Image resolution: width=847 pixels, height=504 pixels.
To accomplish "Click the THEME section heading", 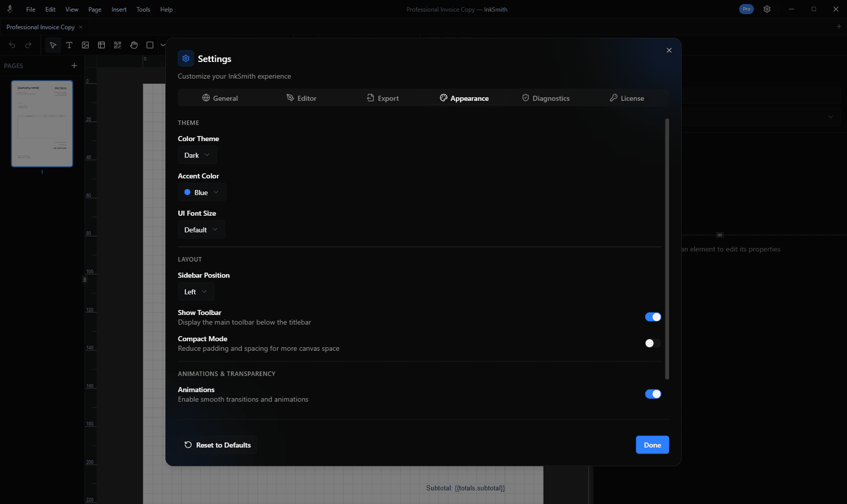I will 189,123.
